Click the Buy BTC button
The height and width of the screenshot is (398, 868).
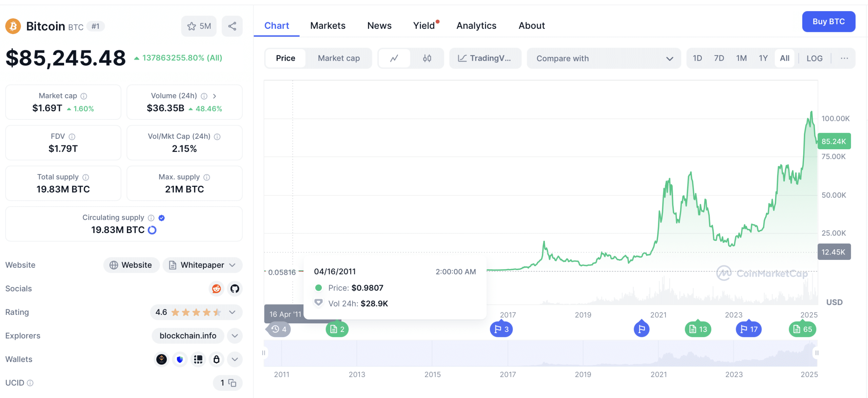(828, 22)
